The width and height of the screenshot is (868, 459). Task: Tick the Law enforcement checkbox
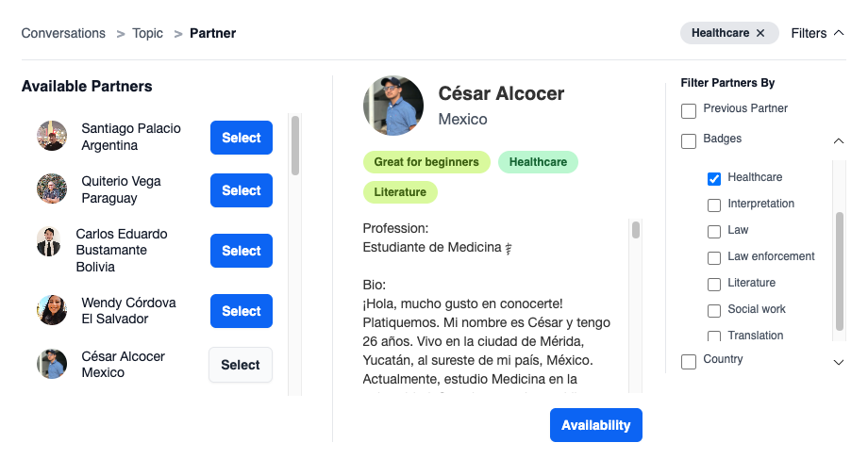click(714, 257)
